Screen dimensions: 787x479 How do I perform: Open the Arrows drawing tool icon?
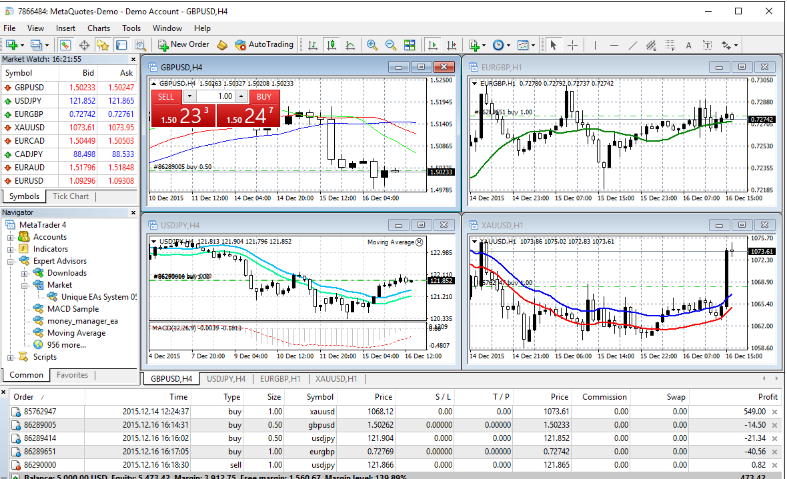click(x=726, y=45)
